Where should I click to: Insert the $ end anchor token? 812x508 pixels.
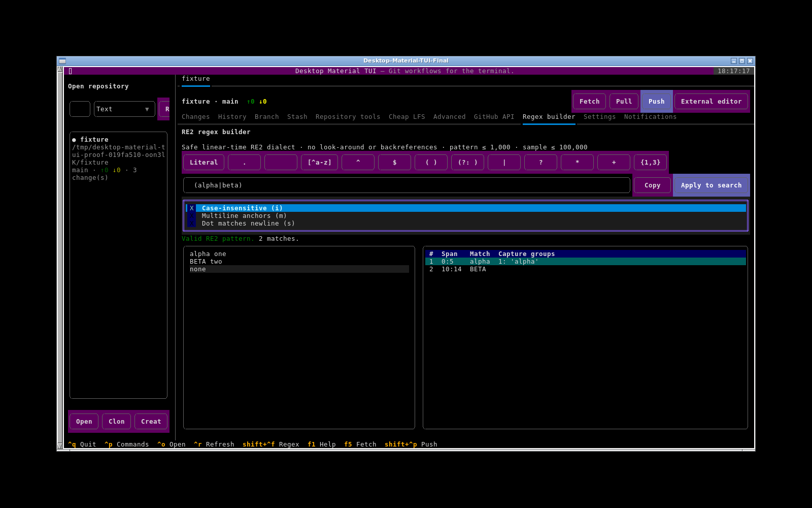[394, 163]
